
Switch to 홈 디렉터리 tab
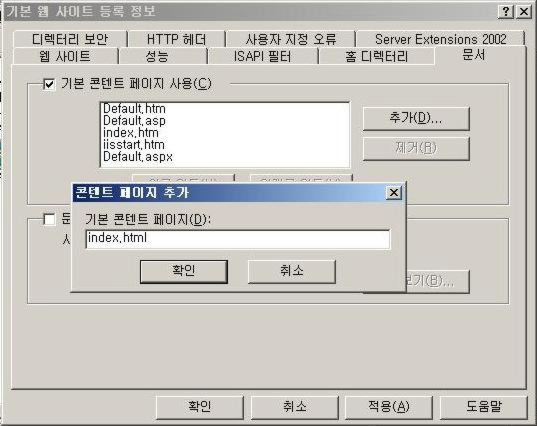coord(376,56)
